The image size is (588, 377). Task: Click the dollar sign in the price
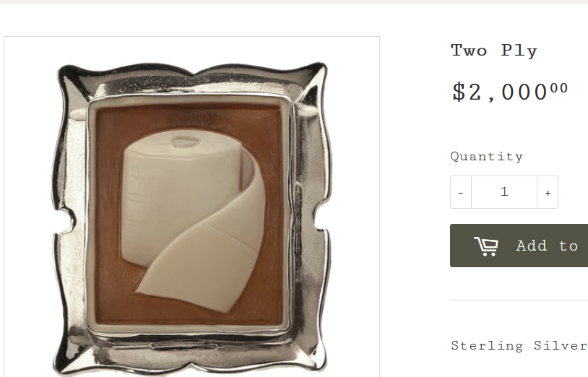tap(459, 92)
